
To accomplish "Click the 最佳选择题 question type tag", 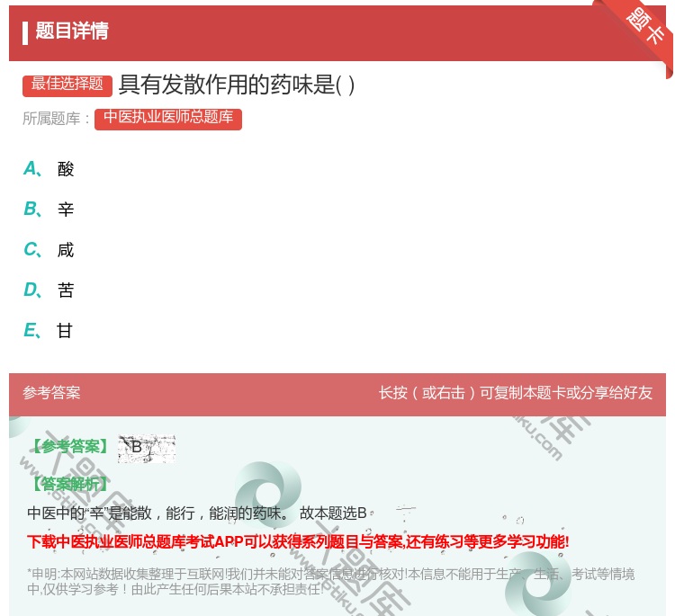I will (x=67, y=85).
